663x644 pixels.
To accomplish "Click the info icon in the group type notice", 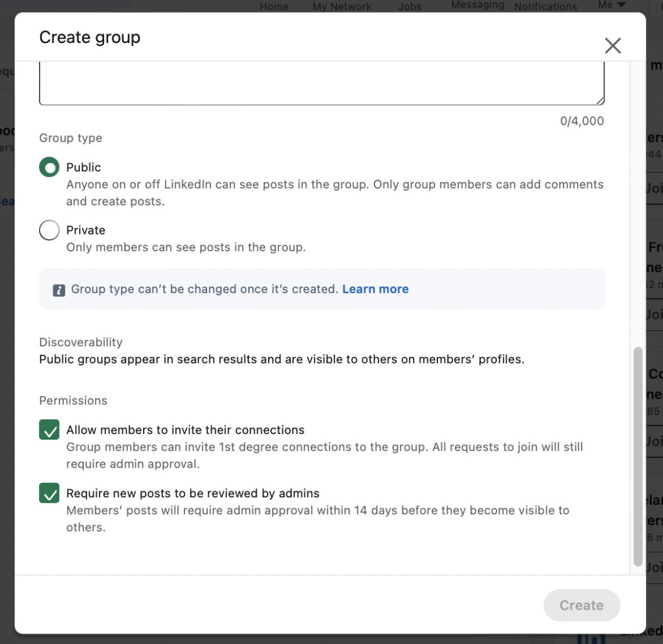I will click(59, 289).
